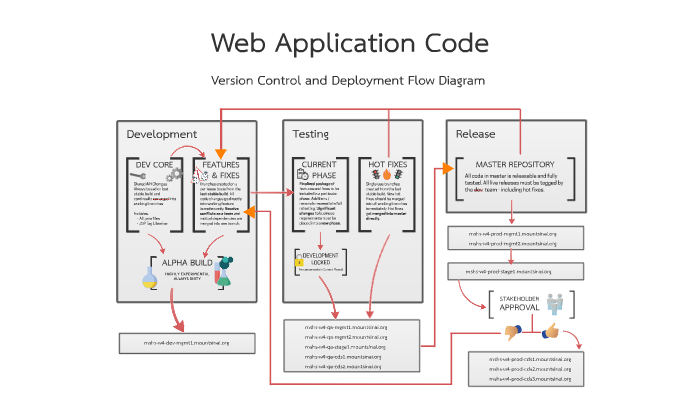Image resolution: width=700 pixels, height=394 pixels.
Task: Click the stakeholder people icon
Action: [x=555, y=304]
